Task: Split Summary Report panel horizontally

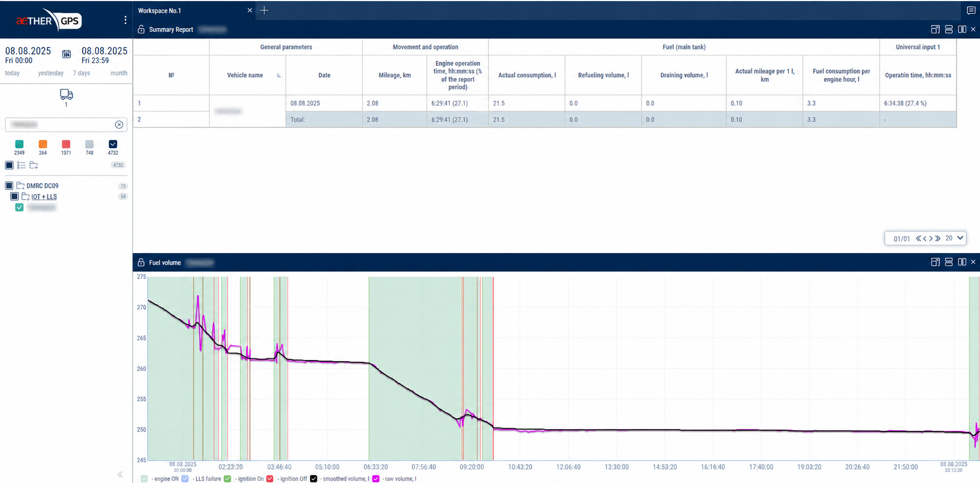Action: [x=949, y=30]
